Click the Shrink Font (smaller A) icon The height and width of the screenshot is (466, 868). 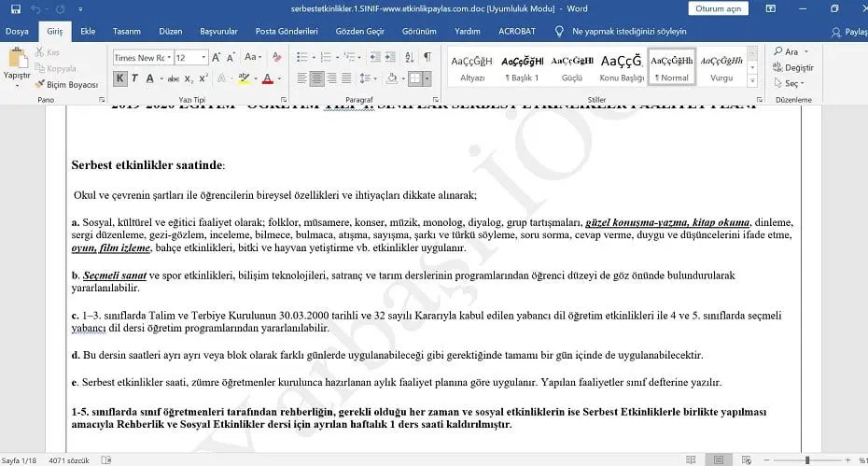pos(231,57)
